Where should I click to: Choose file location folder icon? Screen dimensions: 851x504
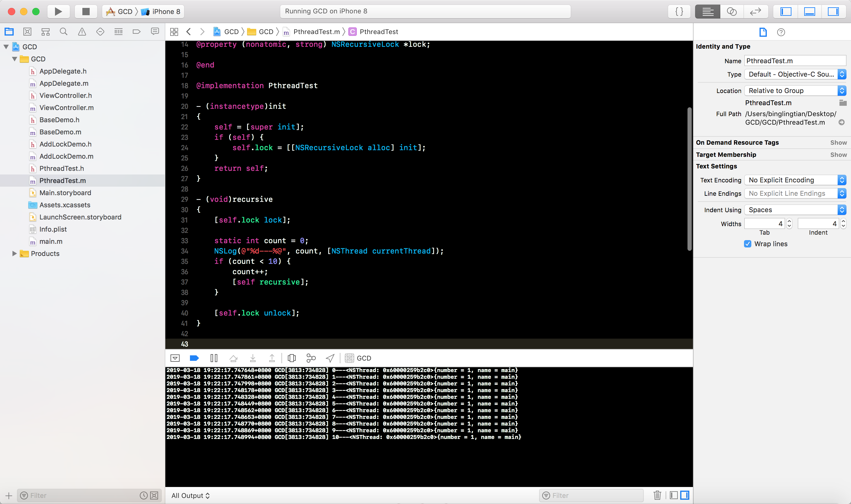point(842,102)
